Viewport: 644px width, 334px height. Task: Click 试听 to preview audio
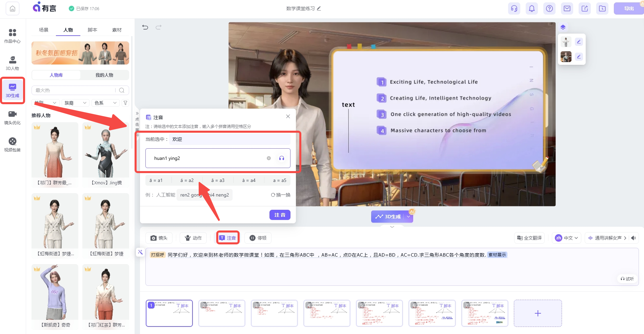tap(627, 279)
